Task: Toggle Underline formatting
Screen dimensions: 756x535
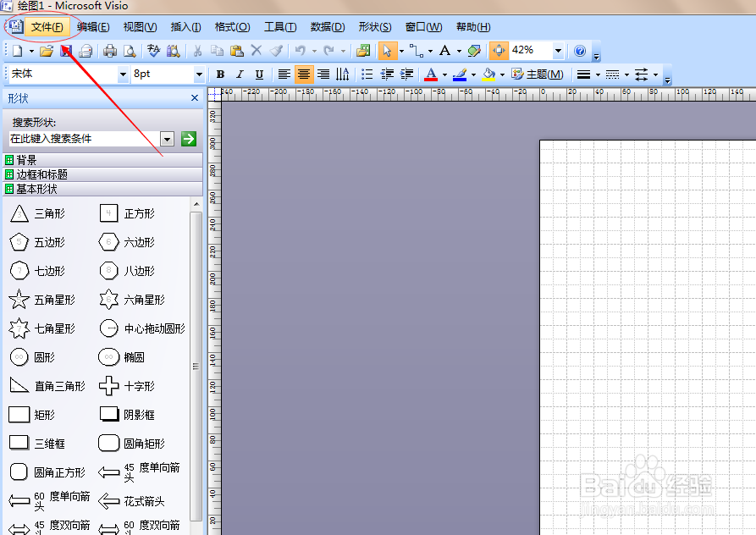Action: coord(259,74)
